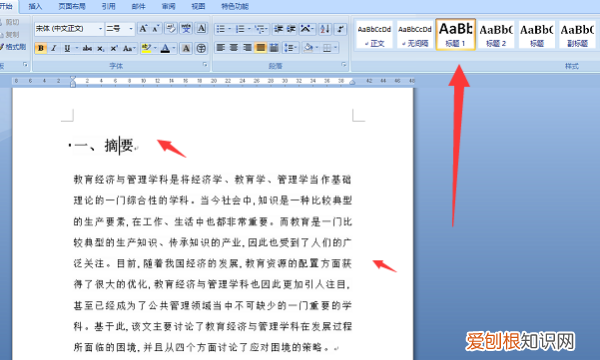Switch to the 插入 ribbon tab
Viewport: 600px width, 360px height.
coord(35,6)
